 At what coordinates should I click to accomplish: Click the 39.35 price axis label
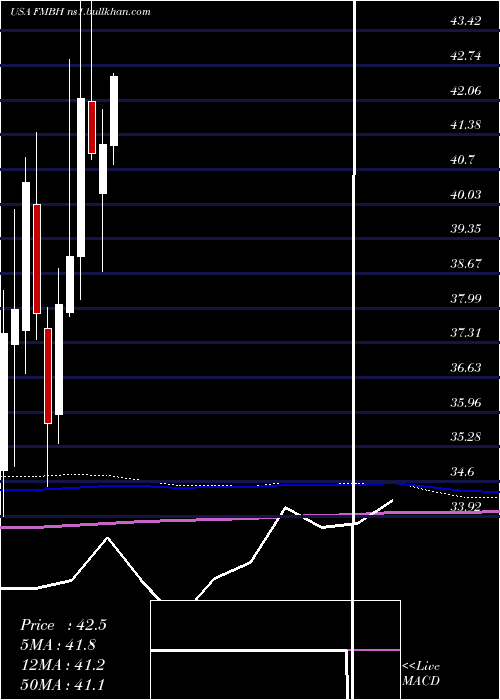pos(465,229)
